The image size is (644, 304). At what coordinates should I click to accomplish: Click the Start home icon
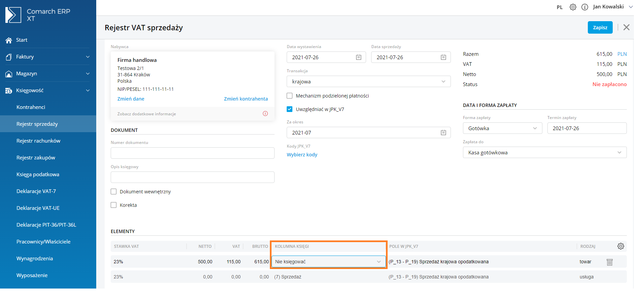[9, 40]
